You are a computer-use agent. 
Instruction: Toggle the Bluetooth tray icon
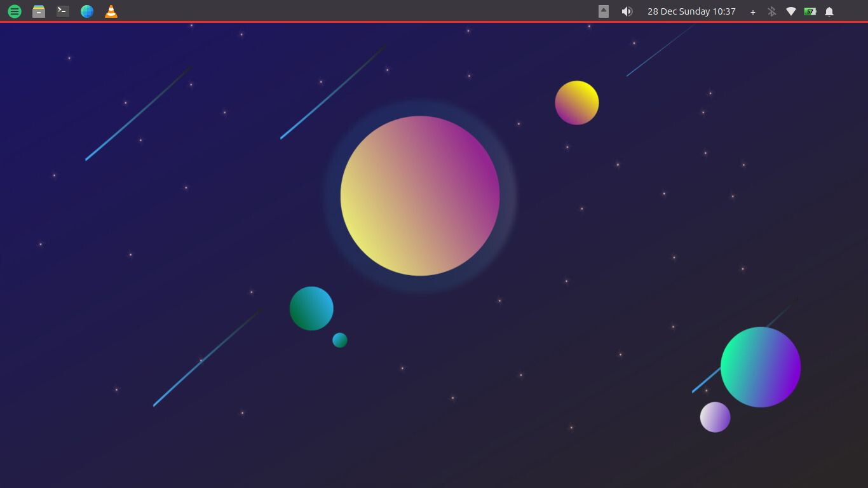[772, 11]
